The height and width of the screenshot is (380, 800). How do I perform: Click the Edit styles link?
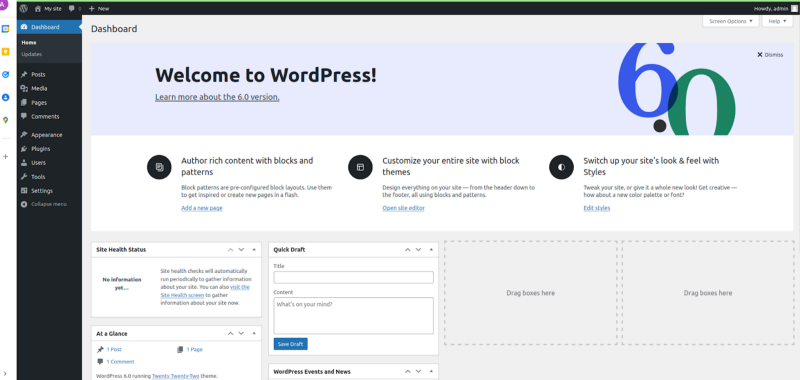(596, 208)
